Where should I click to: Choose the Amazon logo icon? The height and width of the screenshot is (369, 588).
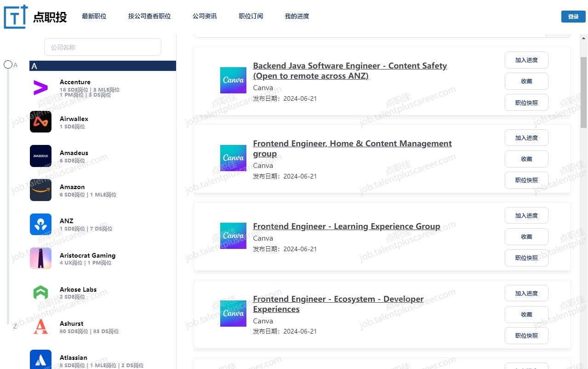pos(40,190)
